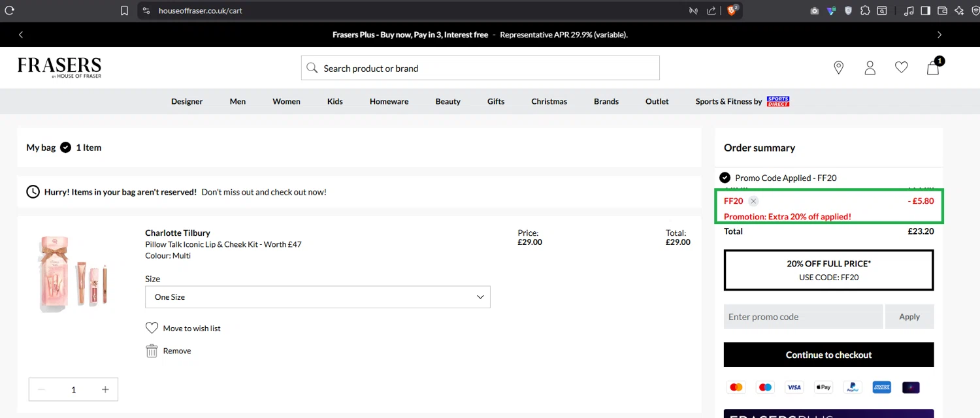Click the trash icon to remove item
Image resolution: width=980 pixels, height=418 pixels.
(152, 351)
